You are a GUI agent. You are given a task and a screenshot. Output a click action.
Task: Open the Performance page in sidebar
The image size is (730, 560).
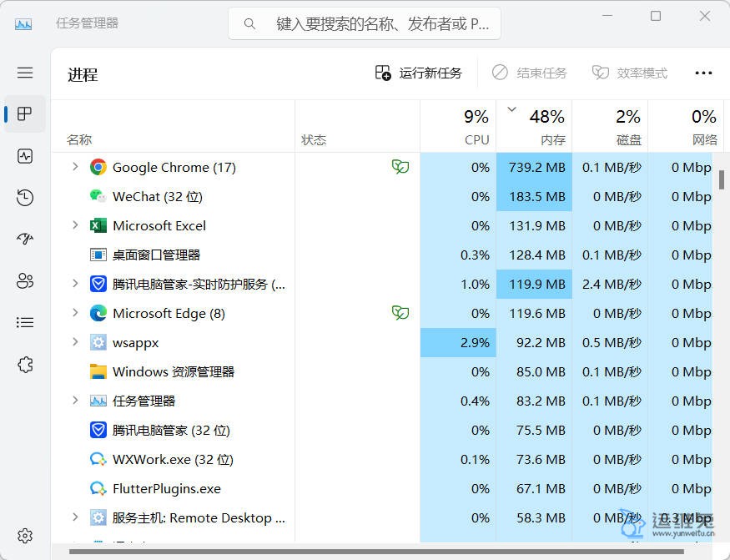pos(25,156)
